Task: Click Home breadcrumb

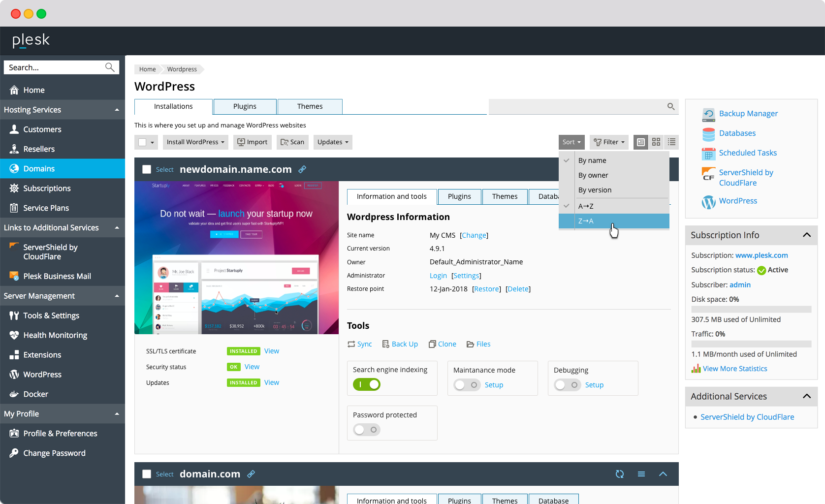Action: pyautogui.click(x=147, y=69)
